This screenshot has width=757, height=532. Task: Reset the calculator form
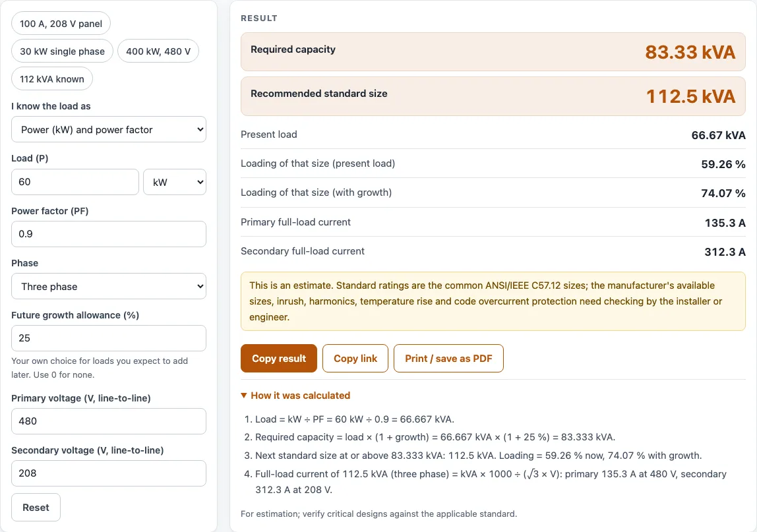click(x=36, y=508)
